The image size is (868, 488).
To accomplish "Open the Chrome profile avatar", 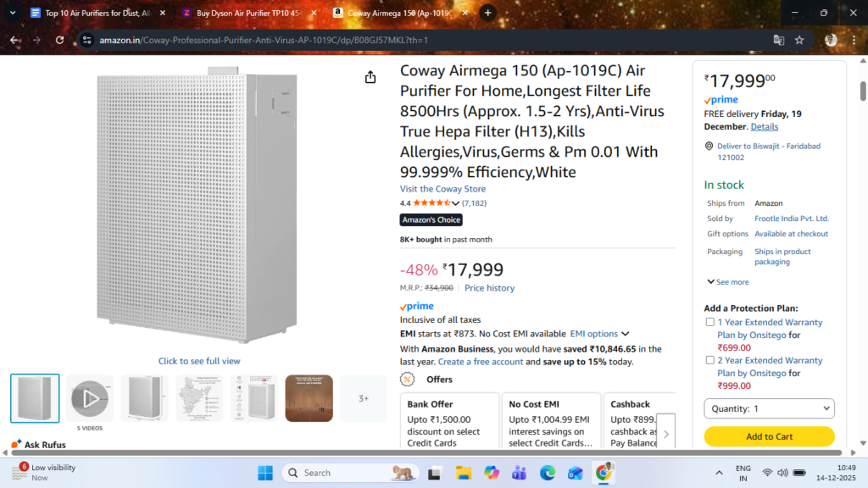I will (x=831, y=40).
